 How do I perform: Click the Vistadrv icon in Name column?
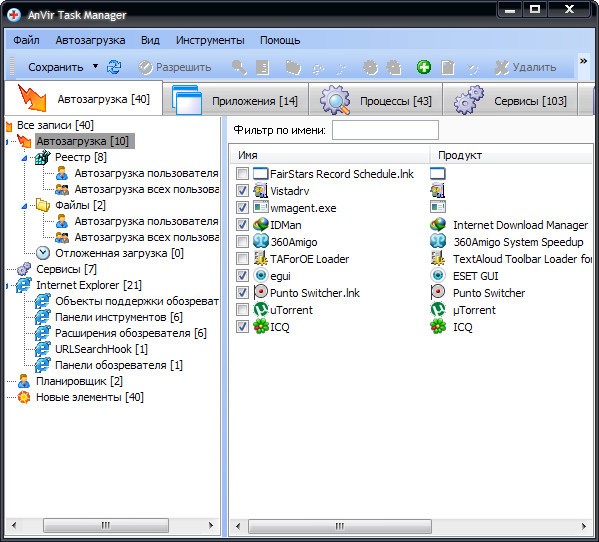click(x=261, y=190)
